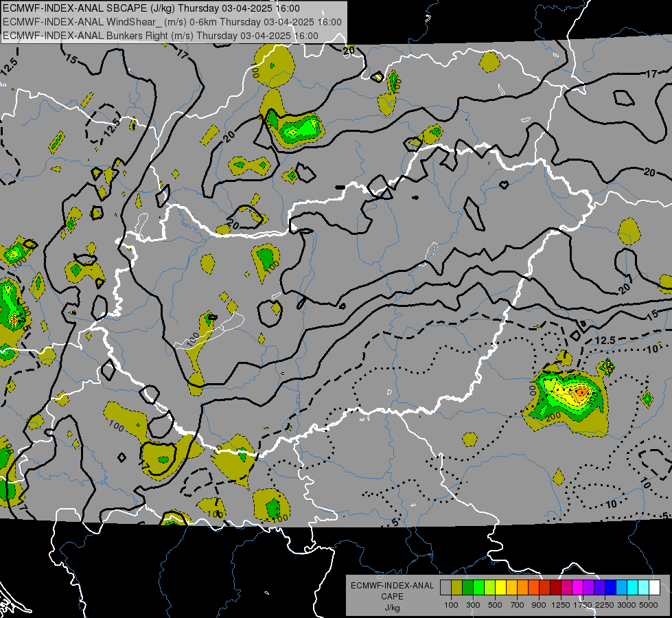Click the 500 label under the legend

[495, 605]
